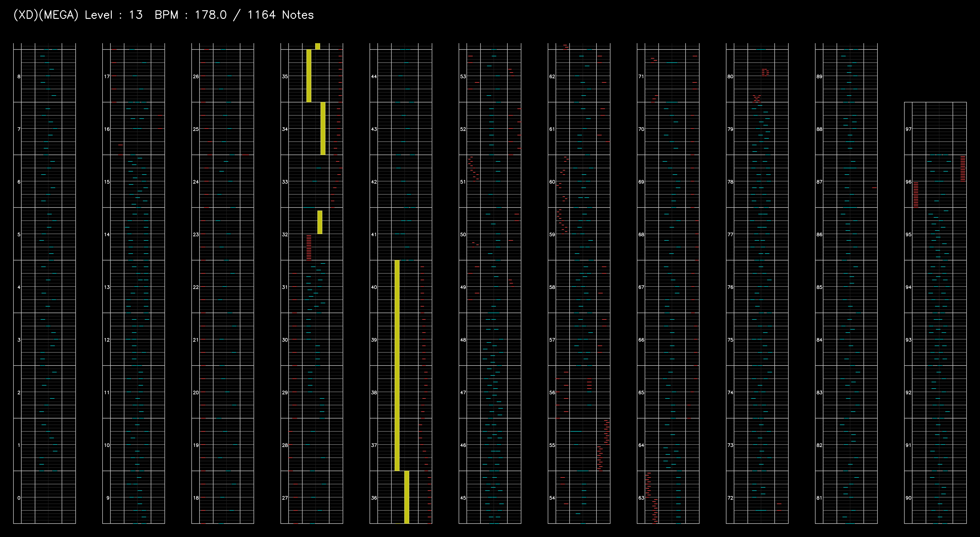Screen dimensions: 980x537
Task: Select measure number 72 label
Action: tap(730, 498)
